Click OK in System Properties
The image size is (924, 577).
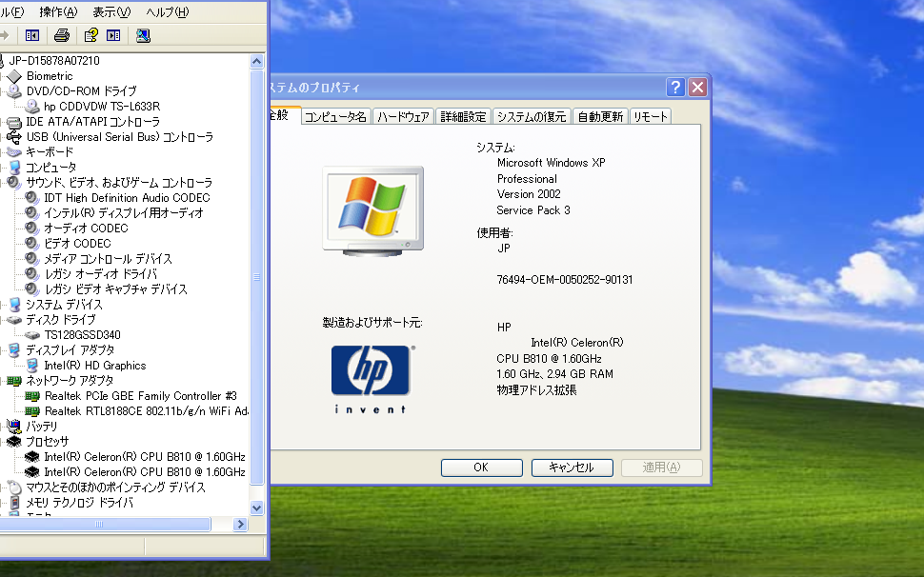[481, 468]
